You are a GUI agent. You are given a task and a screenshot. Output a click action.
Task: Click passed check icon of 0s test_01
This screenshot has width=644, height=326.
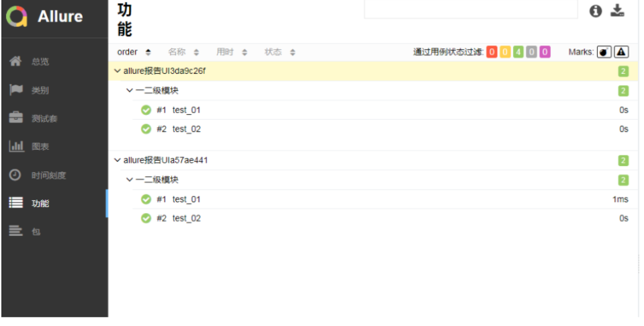coord(146,110)
